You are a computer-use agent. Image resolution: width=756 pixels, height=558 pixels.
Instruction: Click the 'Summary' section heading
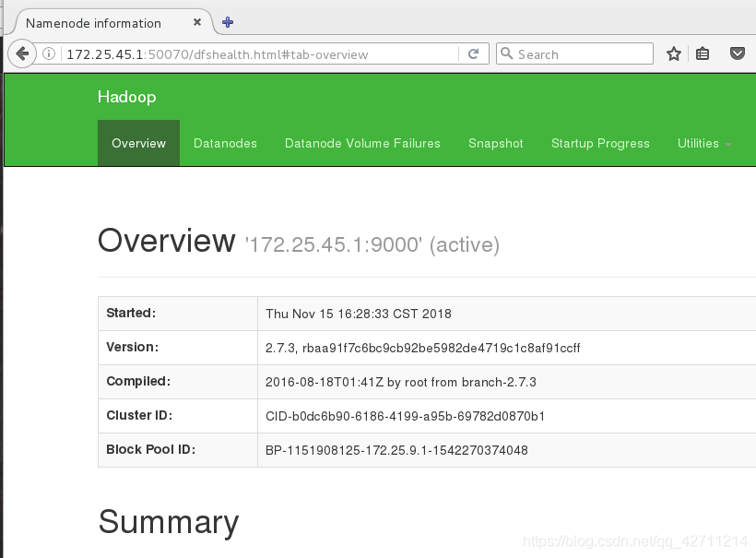pos(169,522)
